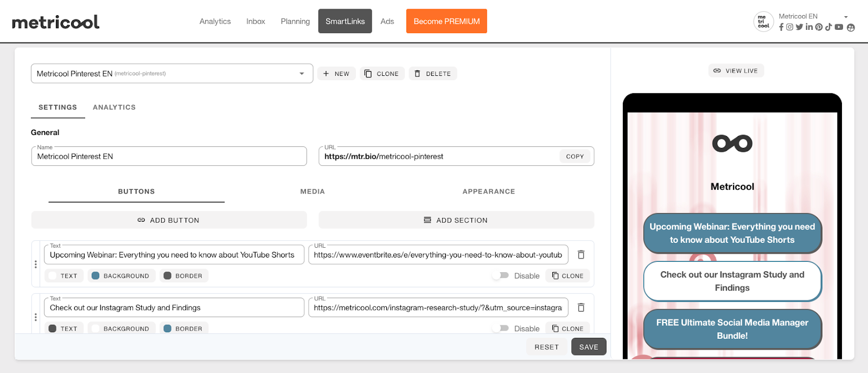
Task: Click the TikTok icon in header
Action: coord(828,27)
